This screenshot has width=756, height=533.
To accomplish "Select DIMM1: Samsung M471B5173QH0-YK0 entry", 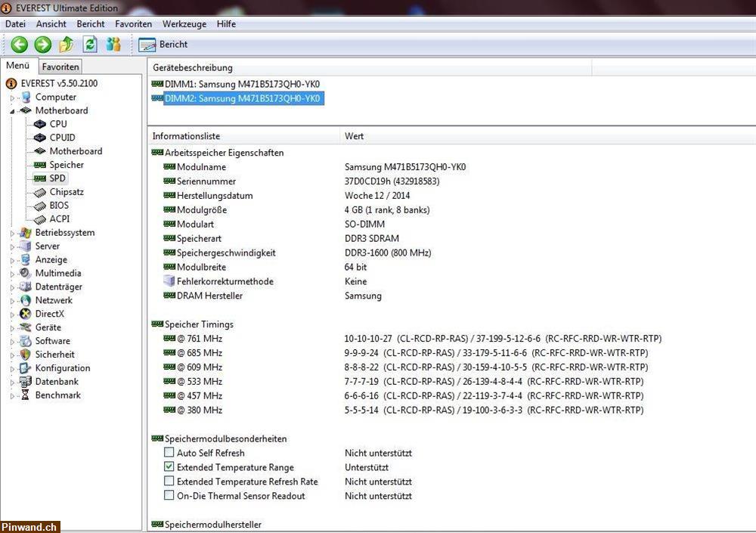I will (242, 84).
